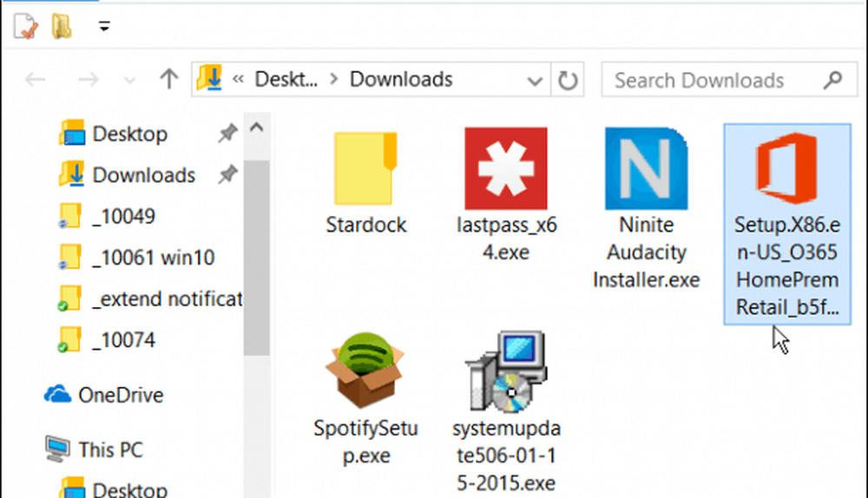Open the Customize Quick Access Toolbar dropdown
Image resolution: width=868 pixels, height=498 pixels.
coord(104,26)
